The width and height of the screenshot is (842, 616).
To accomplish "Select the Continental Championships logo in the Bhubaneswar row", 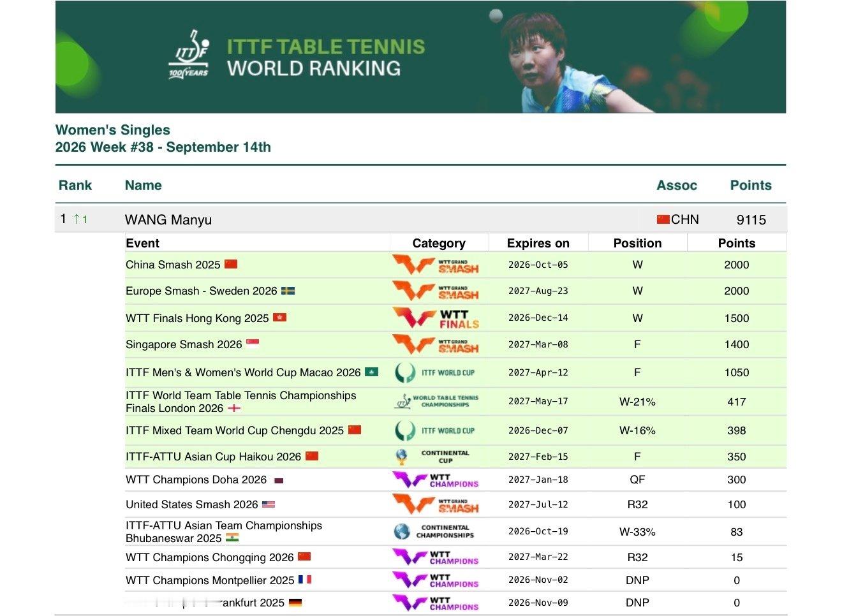I will coord(434,531).
